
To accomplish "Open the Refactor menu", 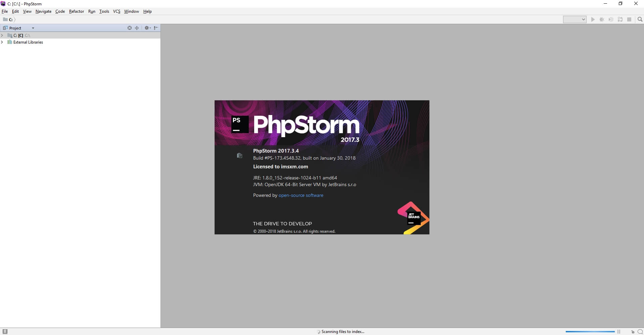I will [x=77, y=11].
